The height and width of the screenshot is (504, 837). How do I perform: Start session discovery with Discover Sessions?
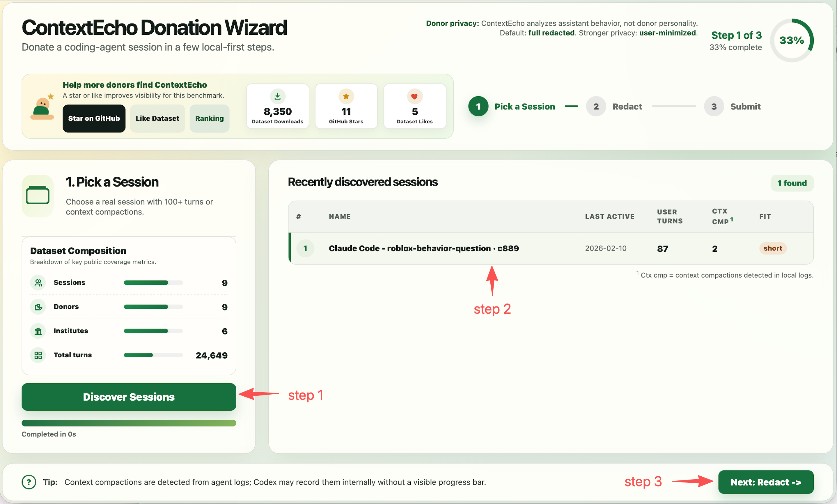[129, 397]
